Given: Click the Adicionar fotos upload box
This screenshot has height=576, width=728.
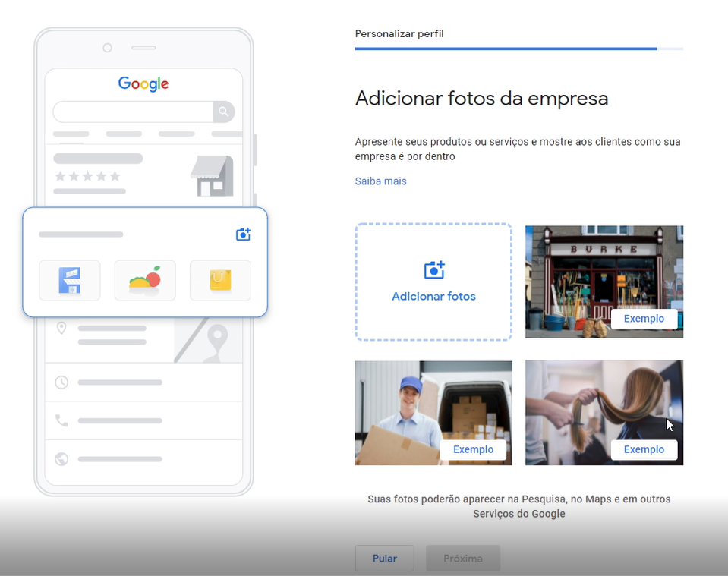Looking at the screenshot, I should coord(433,282).
